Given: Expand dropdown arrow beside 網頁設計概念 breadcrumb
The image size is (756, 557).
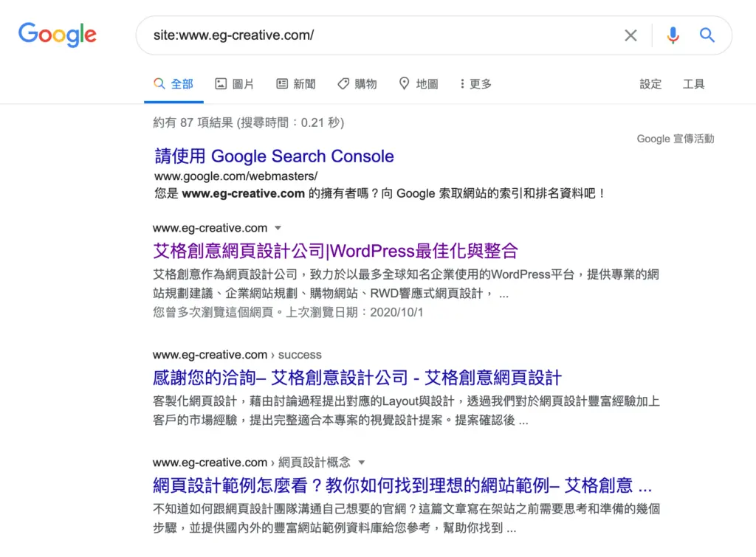Looking at the screenshot, I should click(362, 463).
